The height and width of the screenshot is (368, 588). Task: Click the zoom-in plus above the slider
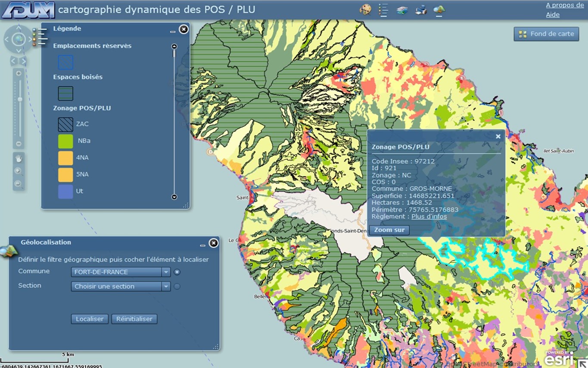click(x=19, y=73)
